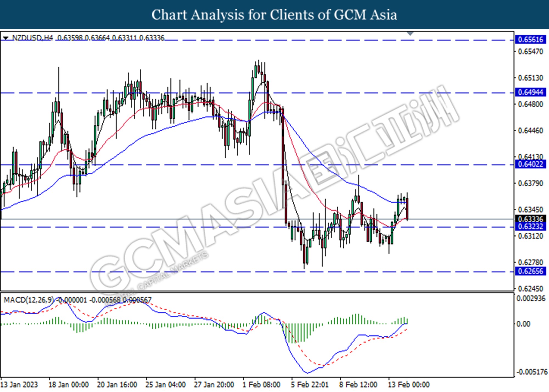Click the chart shift triangle marker at top
Viewport: 549px width, 392px height.
(410, 34)
